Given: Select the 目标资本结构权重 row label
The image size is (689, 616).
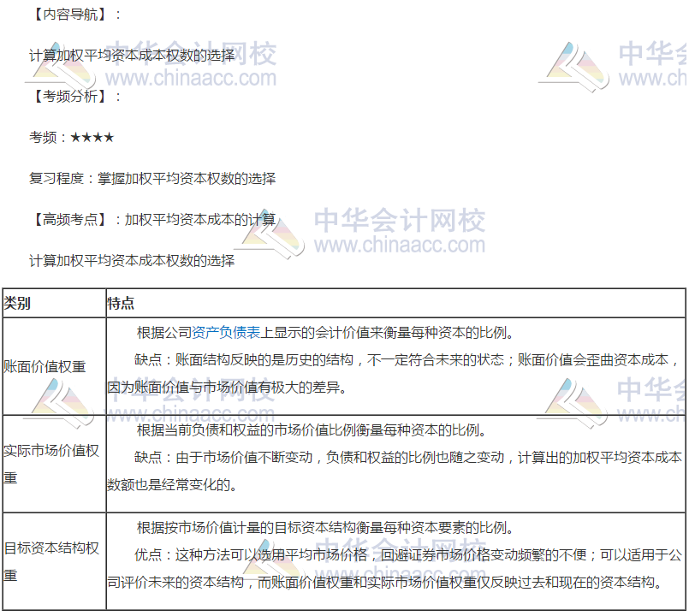Looking at the screenshot, I should tap(51, 561).
